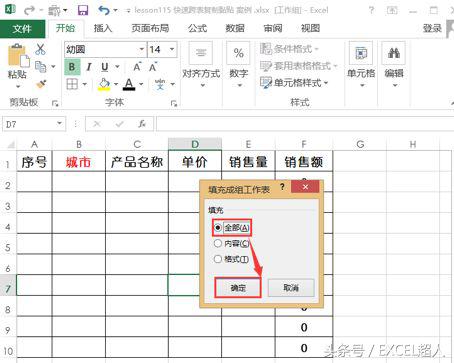Viewport: 454px width, 363px height.
Task: Click the formula bar input field
Action: click(x=305, y=124)
